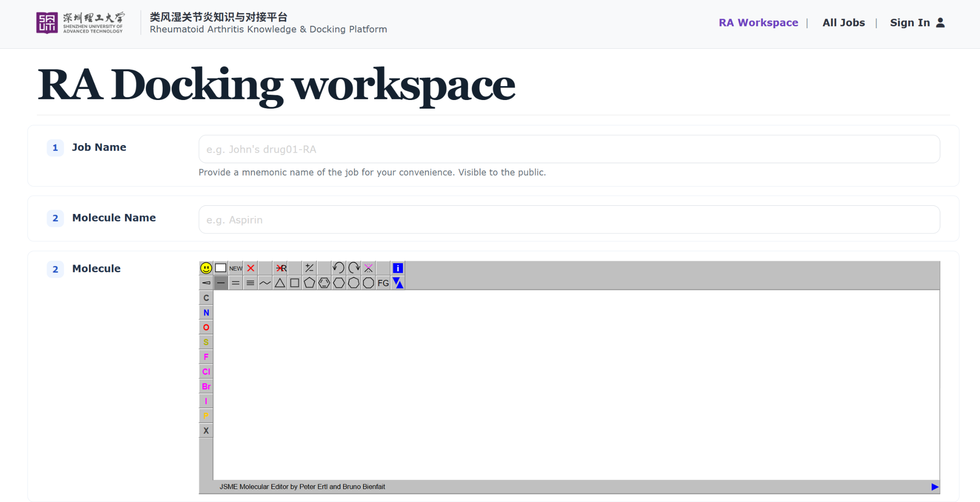Select the triple bond tool
The width and height of the screenshot is (980, 502).
click(251, 283)
